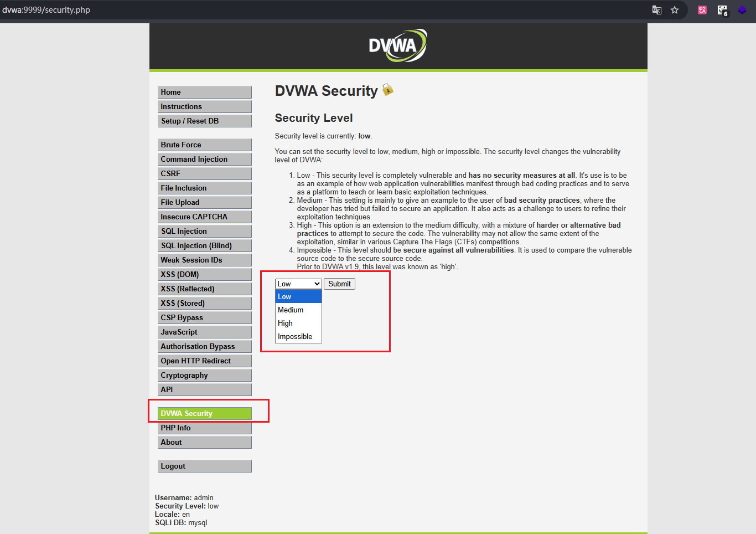
Task: Choose High in the security level list
Action: (x=286, y=324)
